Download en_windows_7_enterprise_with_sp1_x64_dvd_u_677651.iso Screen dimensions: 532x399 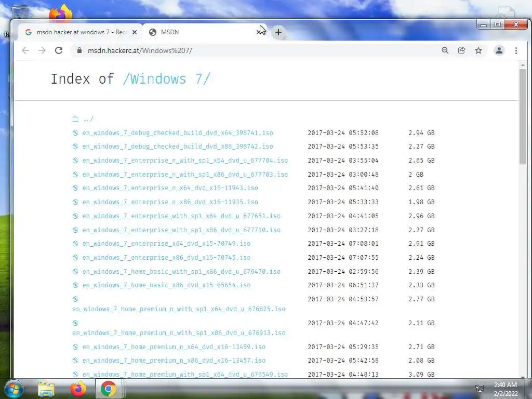click(x=181, y=216)
